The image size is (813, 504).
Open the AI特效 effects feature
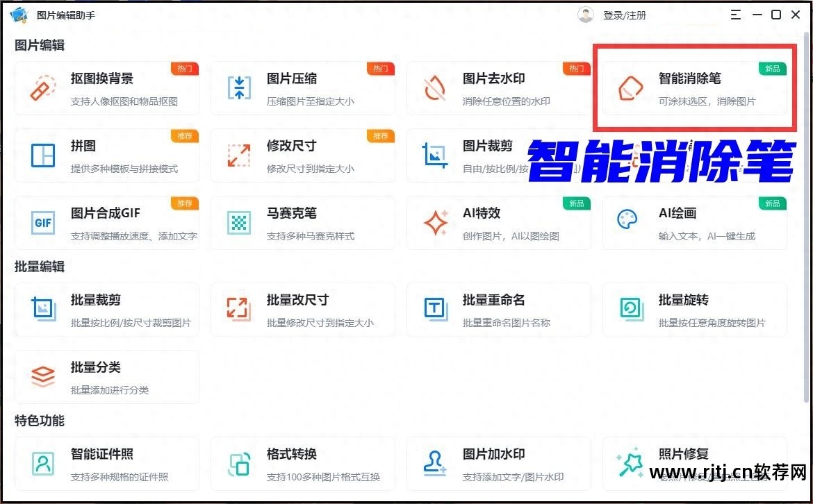(500, 223)
